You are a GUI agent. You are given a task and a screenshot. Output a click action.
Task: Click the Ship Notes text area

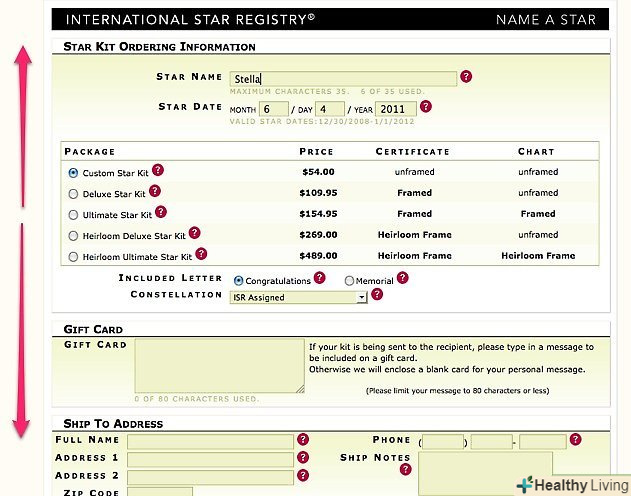click(484, 470)
